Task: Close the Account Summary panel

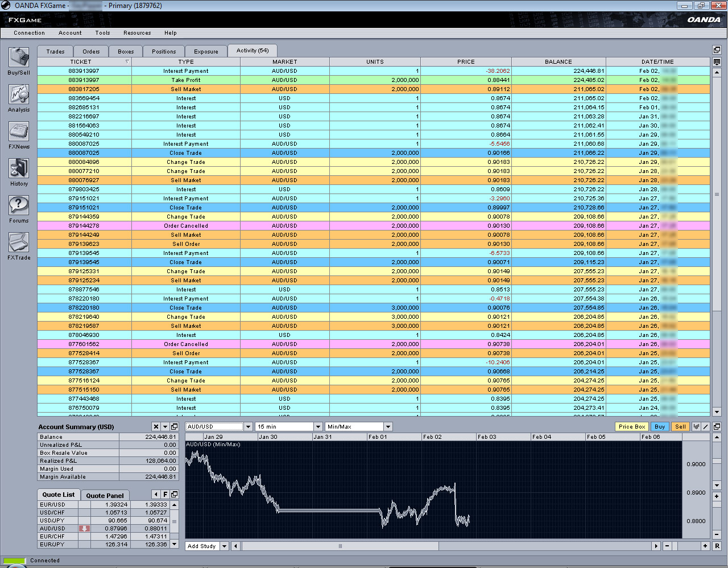Action: 156,426
